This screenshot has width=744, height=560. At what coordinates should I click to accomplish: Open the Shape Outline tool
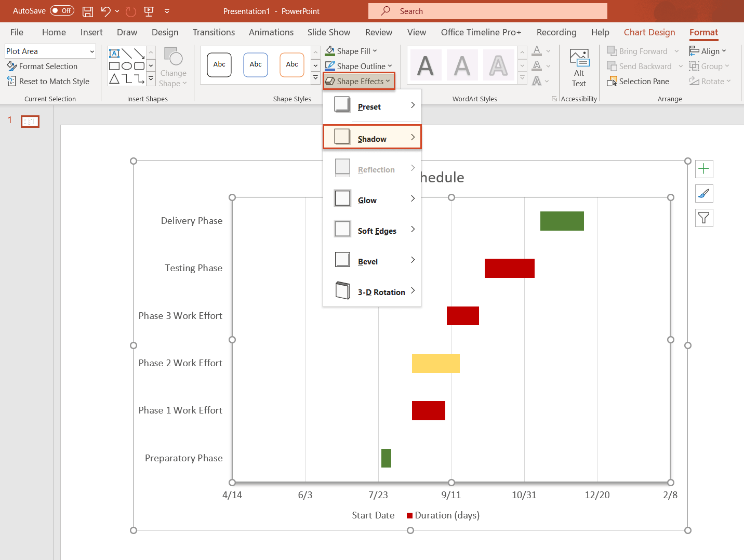[358, 66]
